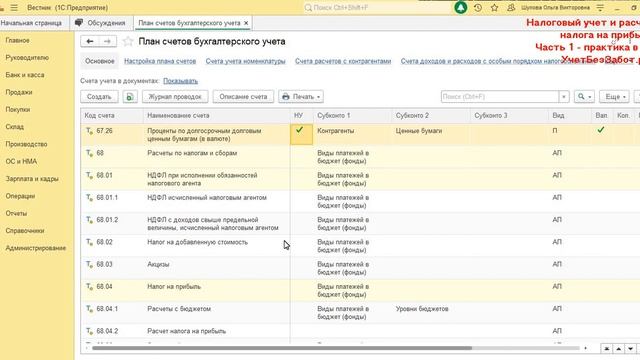Open the notifications bell icon
The image size is (640, 360).
coord(460,8)
